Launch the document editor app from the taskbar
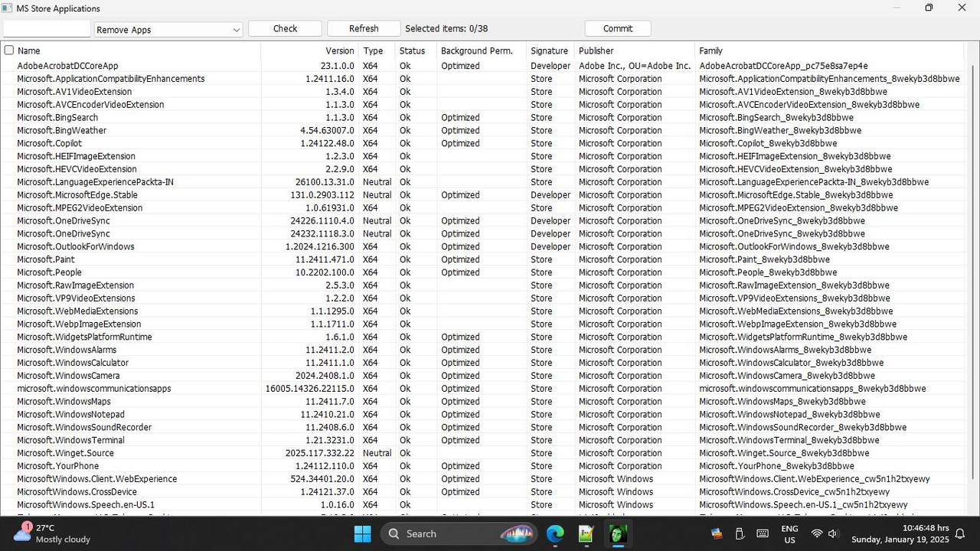The image size is (980, 551). click(x=586, y=533)
